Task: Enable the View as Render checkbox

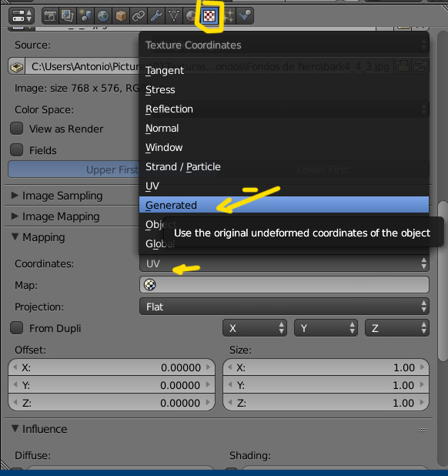Action: click(17, 129)
